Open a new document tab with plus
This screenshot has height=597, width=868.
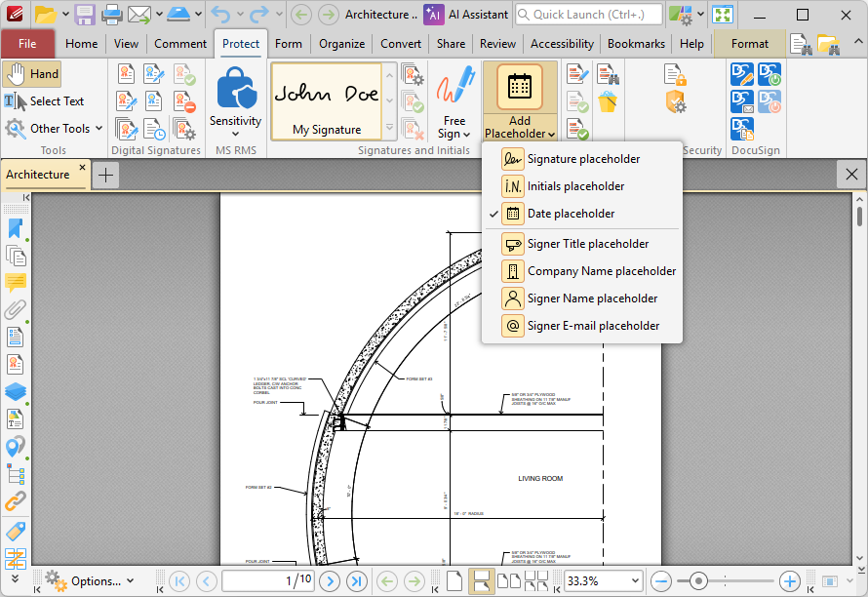[105, 176]
